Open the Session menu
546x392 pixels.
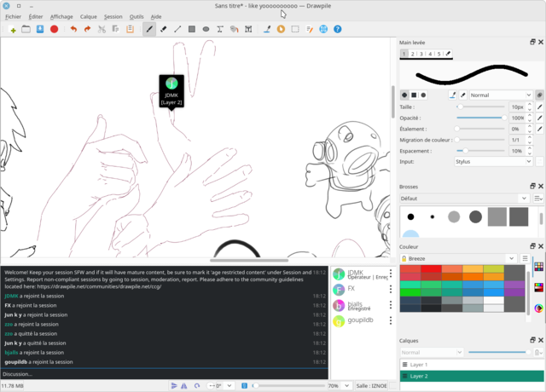113,16
